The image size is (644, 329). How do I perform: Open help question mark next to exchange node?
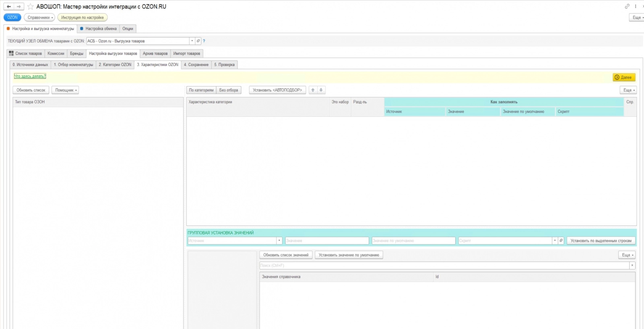(x=204, y=41)
